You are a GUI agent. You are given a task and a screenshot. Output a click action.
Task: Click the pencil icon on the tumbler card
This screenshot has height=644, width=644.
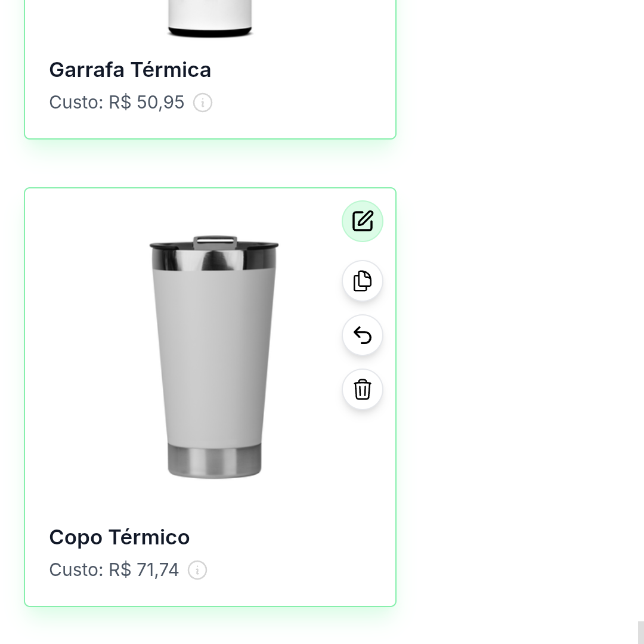pos(363,221)
